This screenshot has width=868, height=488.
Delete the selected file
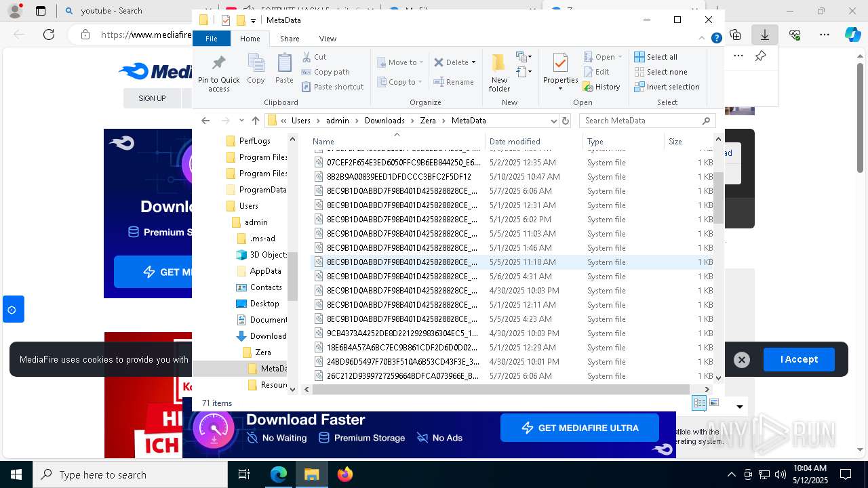coord(451,62)
